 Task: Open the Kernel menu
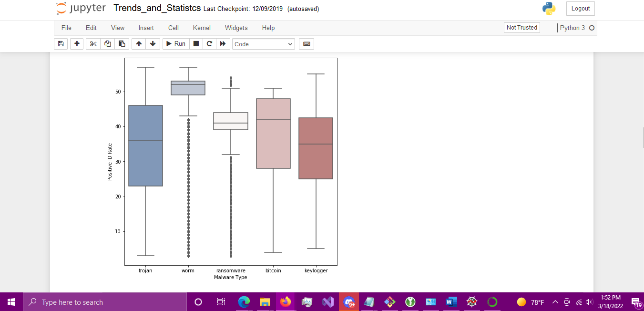click(x=202, y=28)
